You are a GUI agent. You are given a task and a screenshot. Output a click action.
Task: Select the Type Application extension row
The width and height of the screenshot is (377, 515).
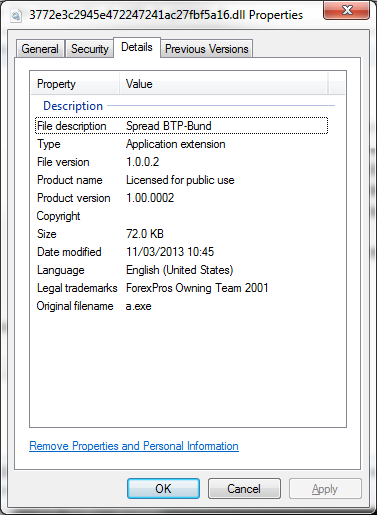tap(181, 144)
